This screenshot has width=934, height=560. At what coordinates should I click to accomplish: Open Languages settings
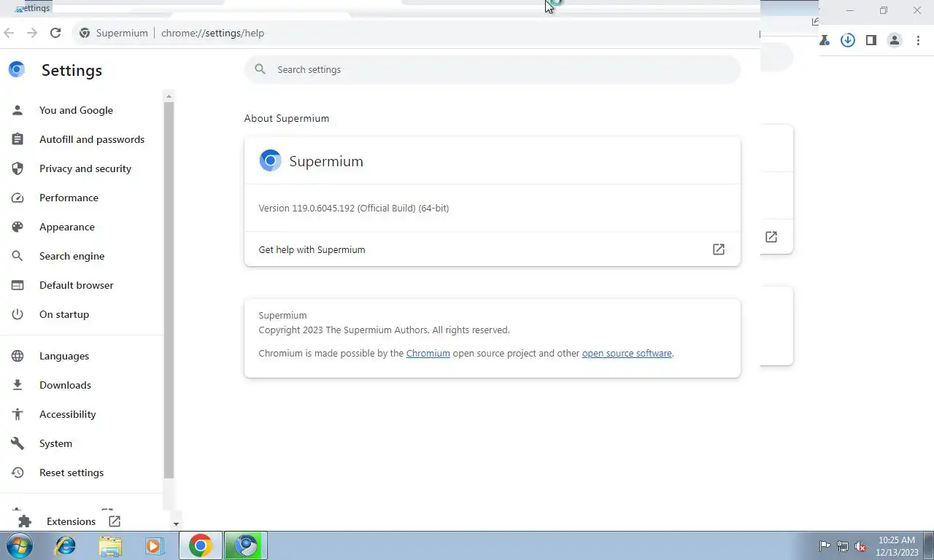coord(64,356)
